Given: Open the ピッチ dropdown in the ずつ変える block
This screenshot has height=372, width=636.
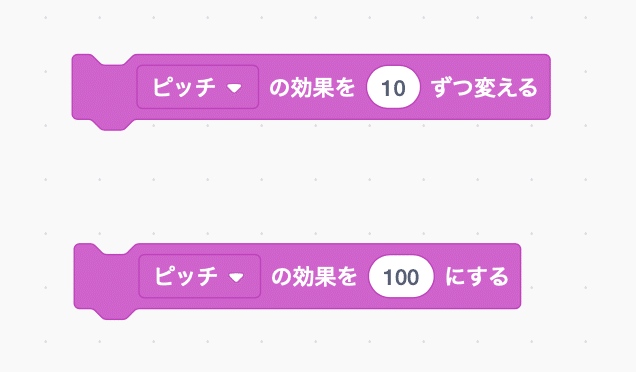Looking at the screenshot, I should pyautogui.click(x=198, y=87).
